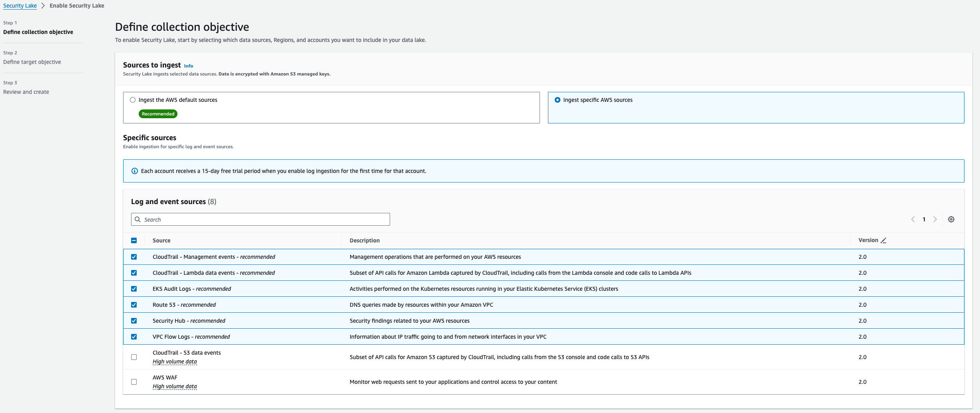The width and height of the screenshot is (980, 413).
Task: Click the Version column edit pencil icon
Action: pyautogui.click(x=884, y=240)
